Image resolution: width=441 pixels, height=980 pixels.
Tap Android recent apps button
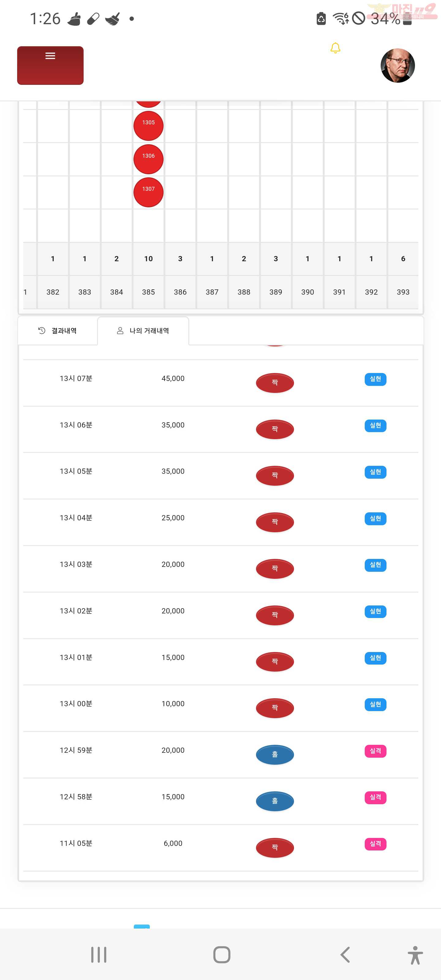(99, 955)
